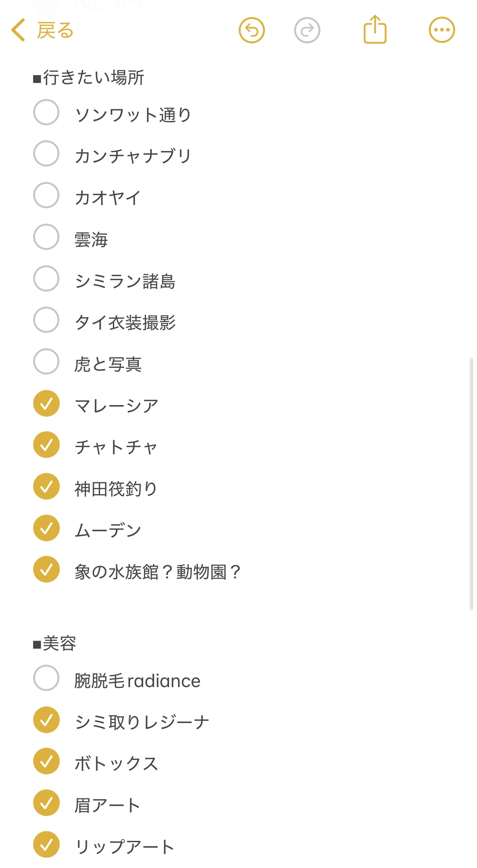The image size is (477, 868).
Task: Tap the back chevron arrow
Action: coord(18,30)
